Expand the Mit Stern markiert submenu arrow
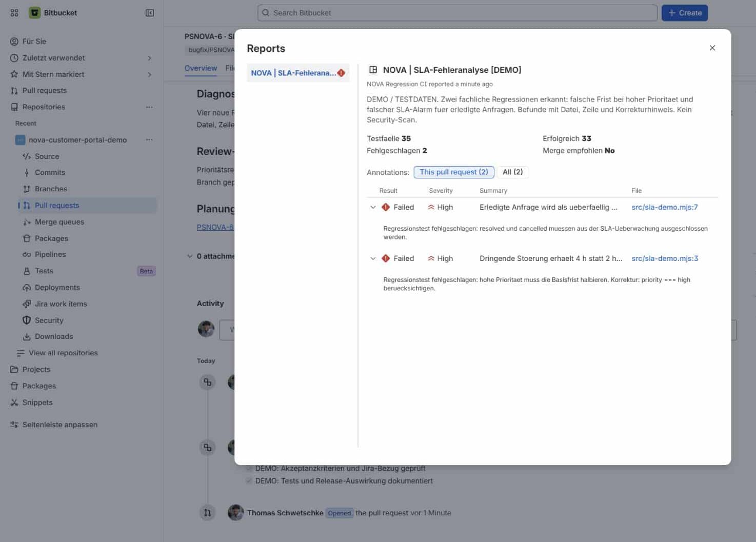The width and height of the screenshot is (756, 542). click(x=149, y=74)
